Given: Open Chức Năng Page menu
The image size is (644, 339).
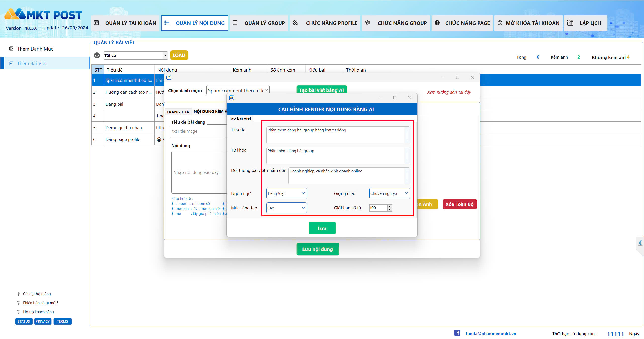Looking at the screenshot, I should (x=462, y=23).
